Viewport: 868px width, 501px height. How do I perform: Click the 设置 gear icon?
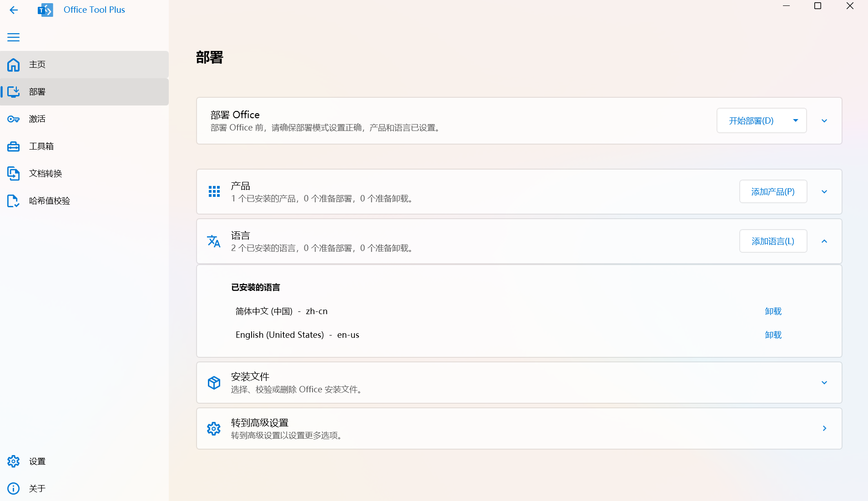pos(13,461)
